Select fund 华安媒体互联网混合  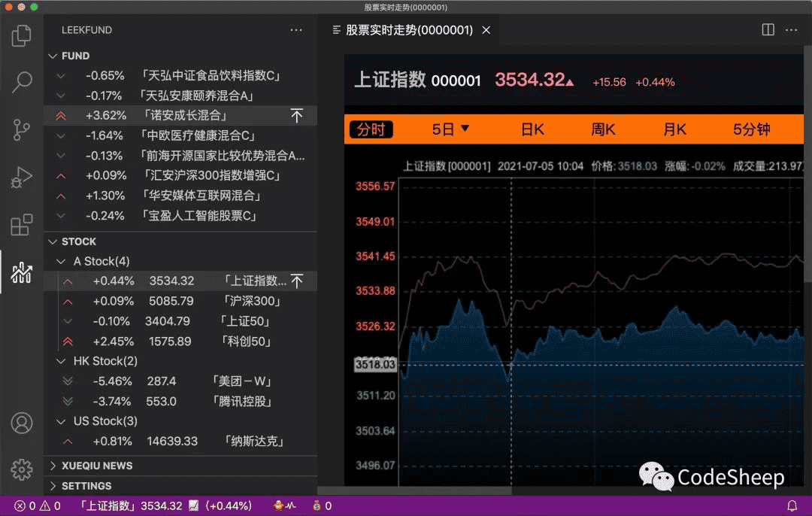[x=180, y=196]
